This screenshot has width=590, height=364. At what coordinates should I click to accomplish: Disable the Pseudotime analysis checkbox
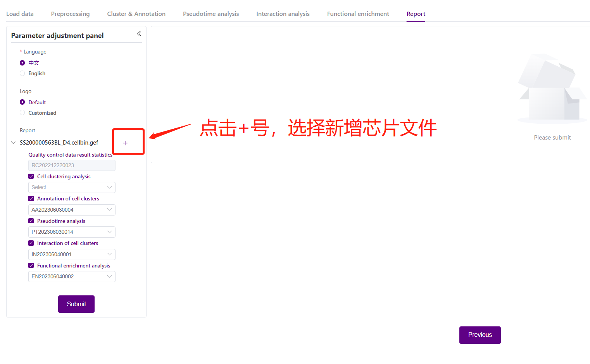click(x=31, y=221)
